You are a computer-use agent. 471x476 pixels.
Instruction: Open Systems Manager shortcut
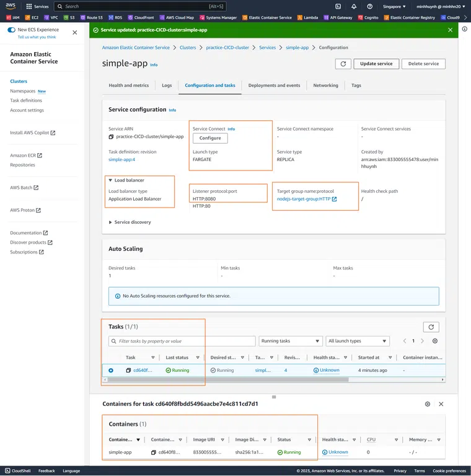[218, 17]
